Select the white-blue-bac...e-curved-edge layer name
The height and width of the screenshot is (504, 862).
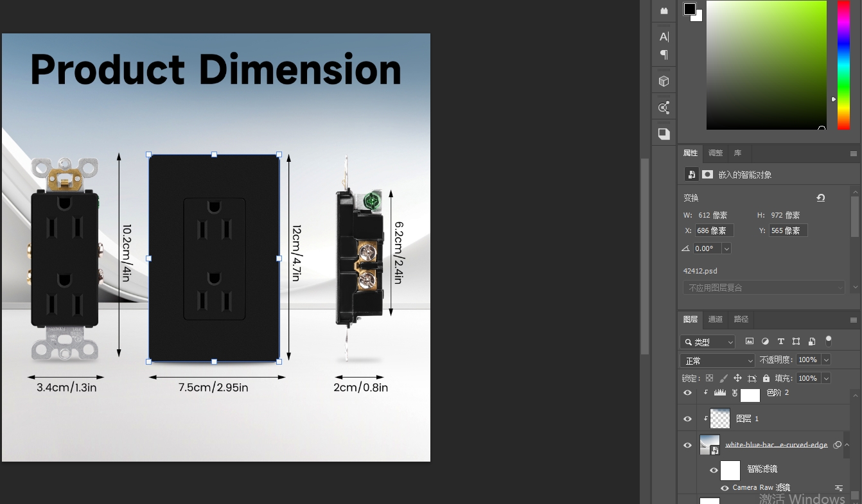pyautogui.click(x=777, y=445)
